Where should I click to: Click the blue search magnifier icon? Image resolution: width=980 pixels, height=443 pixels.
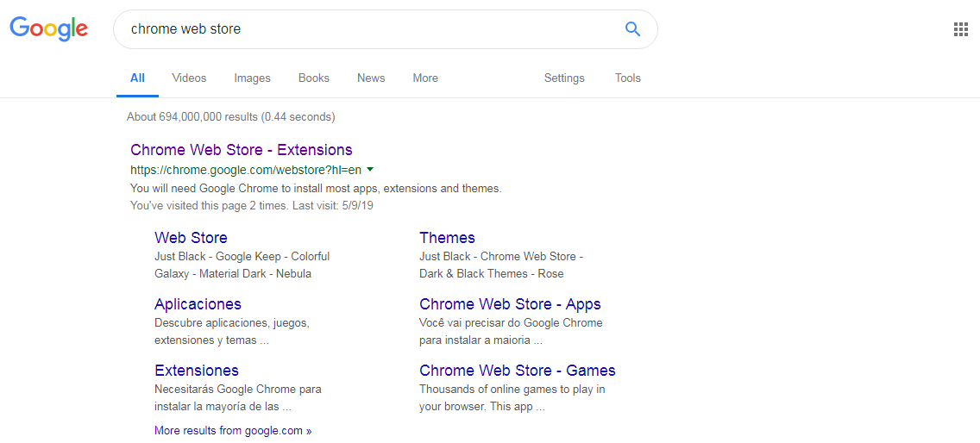point(632,29)
